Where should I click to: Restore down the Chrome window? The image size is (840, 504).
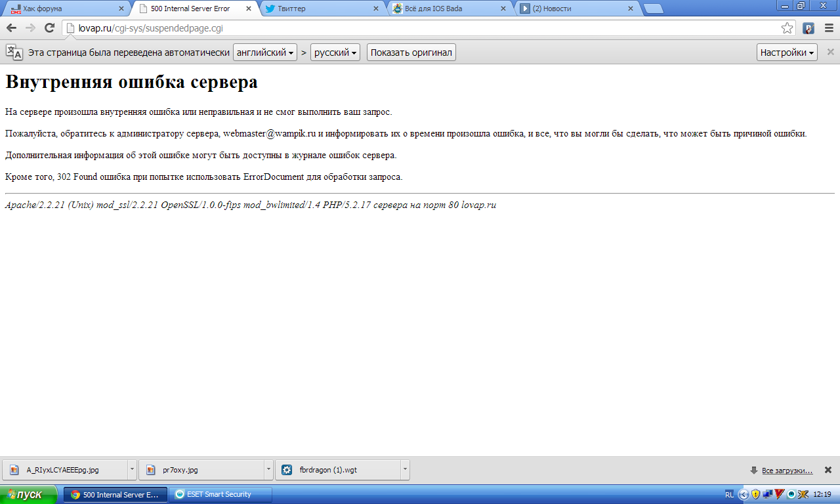801,6
